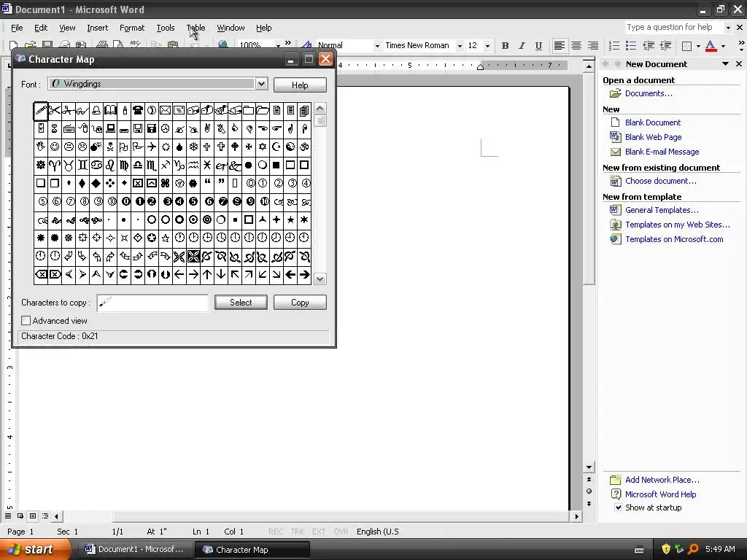Open the font color dropdown arrow
Screen dimensions: 747x560
click(x=723, y=46)
